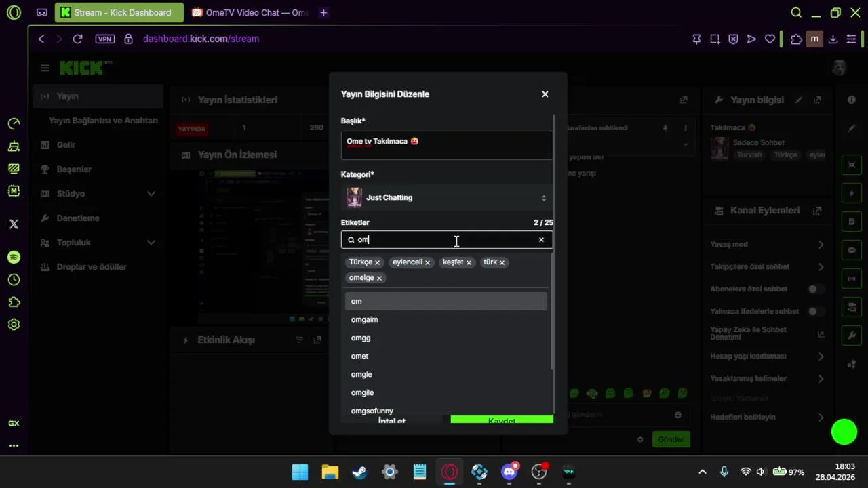
Task: Toggle Abonelere özel sohbet switch
Action: click(816, 289)
